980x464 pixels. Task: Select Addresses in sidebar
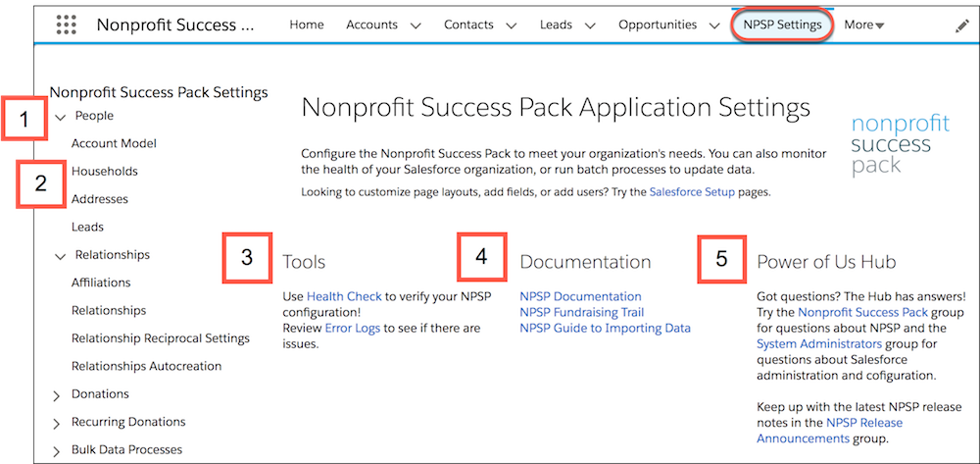click(100, 199)
